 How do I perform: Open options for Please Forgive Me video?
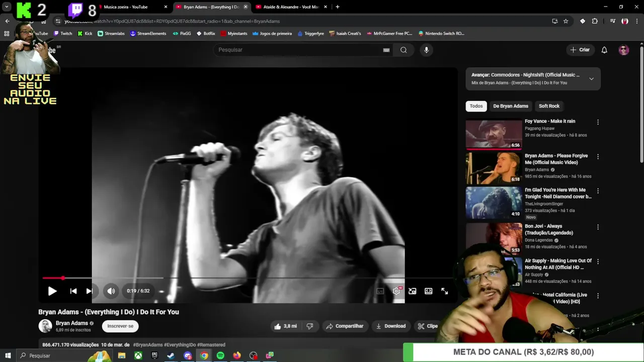coord(598,157)
